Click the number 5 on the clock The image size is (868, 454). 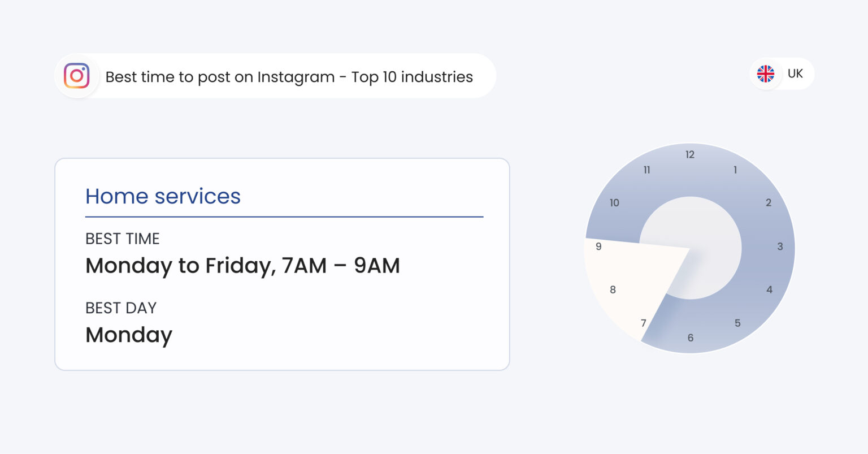pyautogui.click(x=737, y=323)
